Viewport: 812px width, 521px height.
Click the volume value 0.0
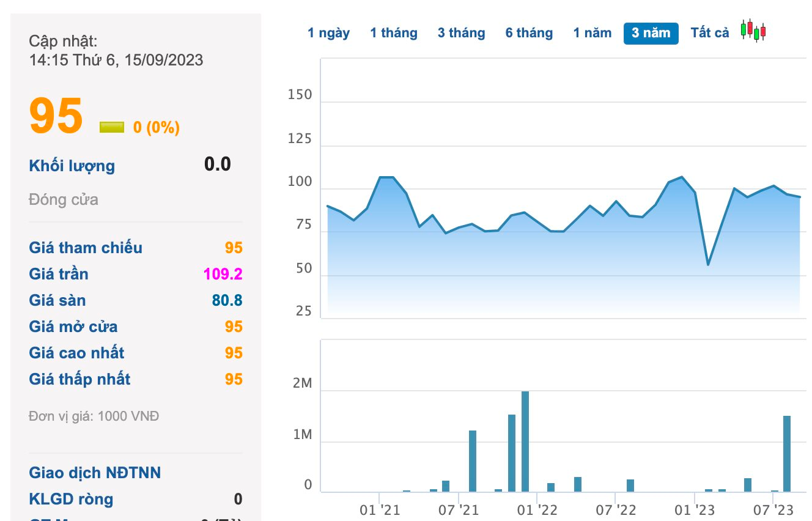(218, 164)
